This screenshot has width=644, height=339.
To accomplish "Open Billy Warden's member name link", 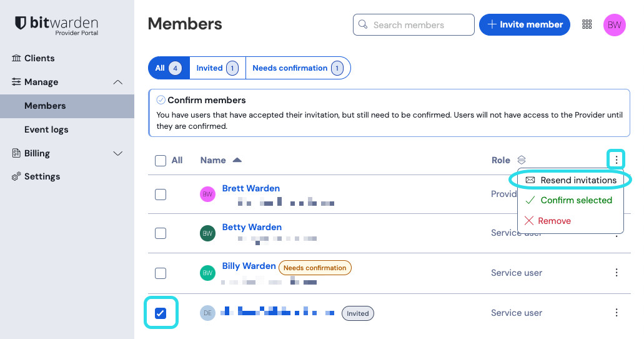I will [249, 266].
